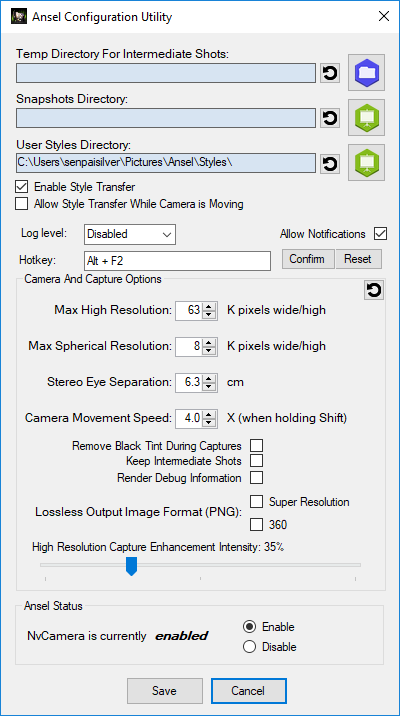This screenshot has height=716, width=400.
Task: Enable Allow Style Transfer While Camera is Moving
Action: coord(21,204)
